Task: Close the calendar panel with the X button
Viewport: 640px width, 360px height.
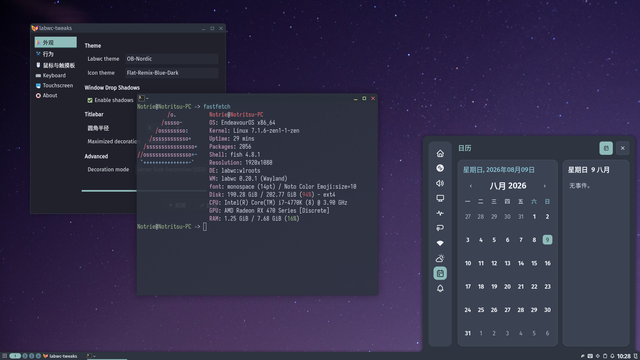Action: [622, 148]
